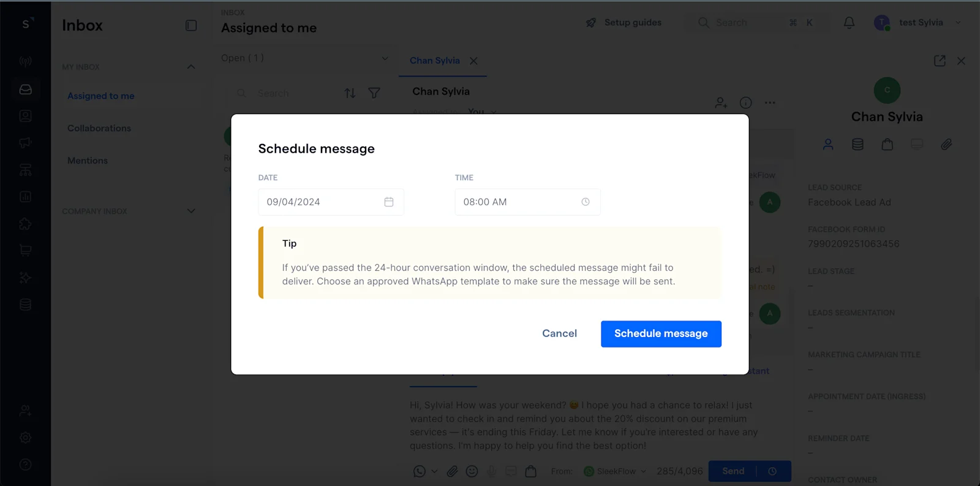The image size is (980, 486).
Task: Expand the COMPANY INBOX section
Action: 191,211
